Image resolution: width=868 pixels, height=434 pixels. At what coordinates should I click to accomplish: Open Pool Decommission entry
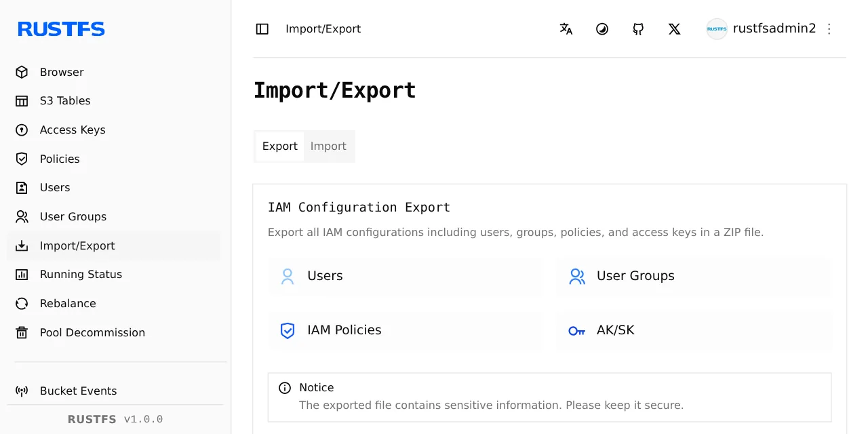tap(114, 332)
